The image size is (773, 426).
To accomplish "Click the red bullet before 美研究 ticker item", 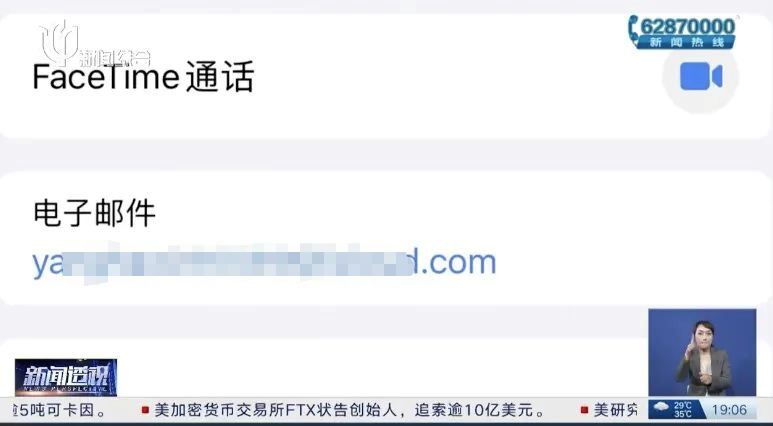I will click(x=584, y=410).
